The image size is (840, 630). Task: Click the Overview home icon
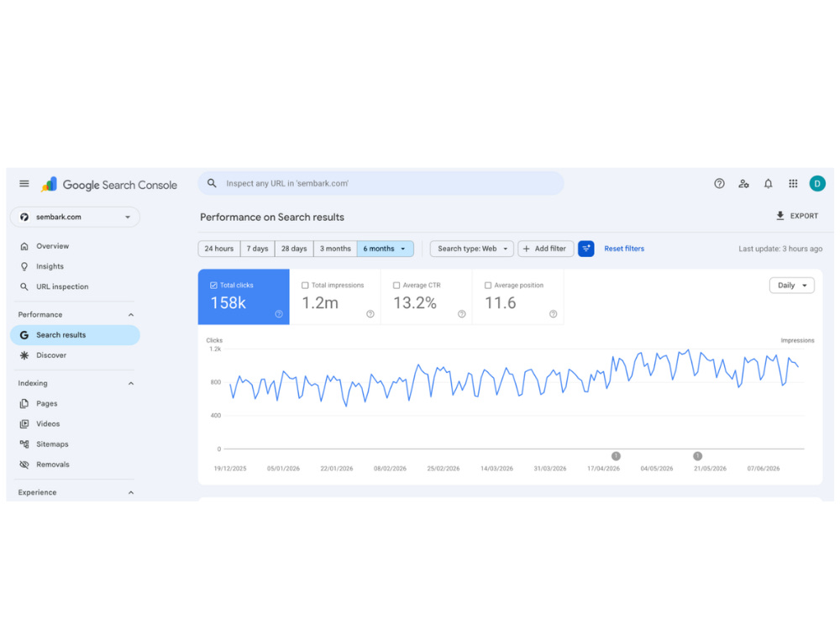(x=24, y=246)
